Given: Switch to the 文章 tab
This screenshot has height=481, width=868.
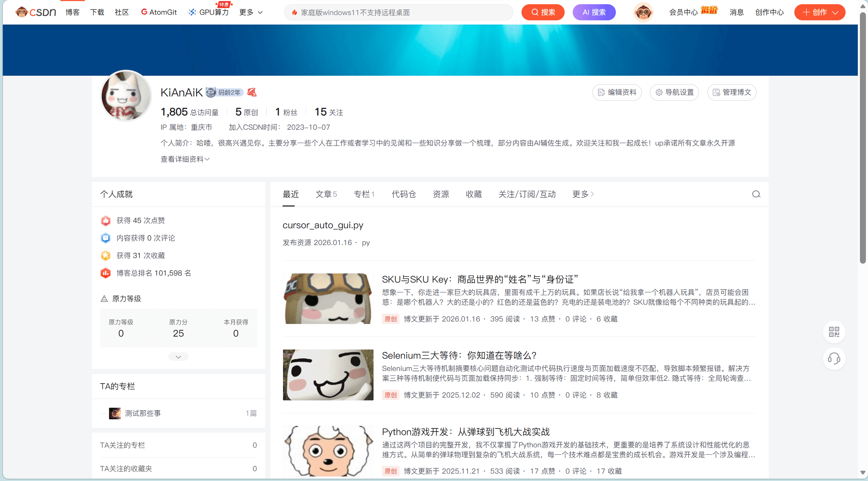Looking at the screenshot, I should [326, 194].
